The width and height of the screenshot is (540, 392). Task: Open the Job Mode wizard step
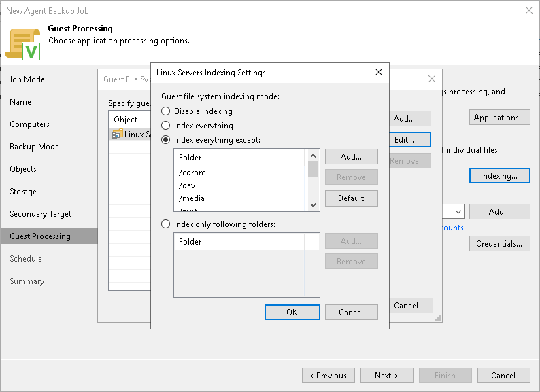coord(27,79)
